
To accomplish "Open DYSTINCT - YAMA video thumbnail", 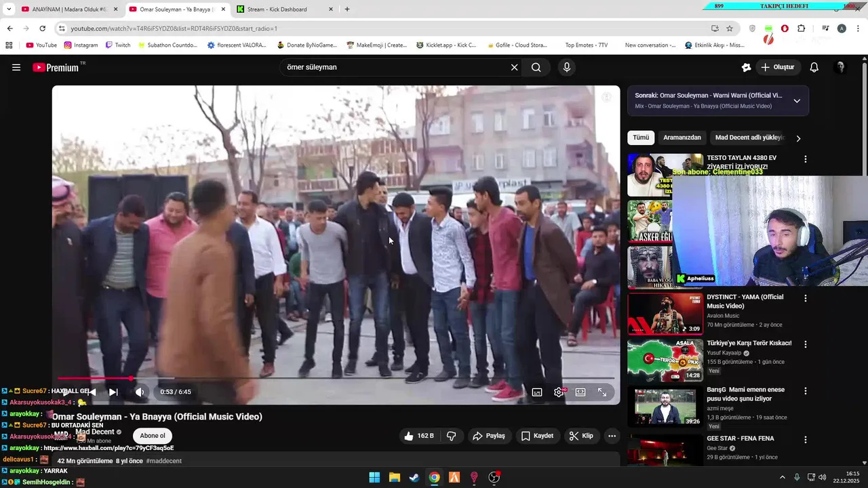I will [x=665, y=314].
